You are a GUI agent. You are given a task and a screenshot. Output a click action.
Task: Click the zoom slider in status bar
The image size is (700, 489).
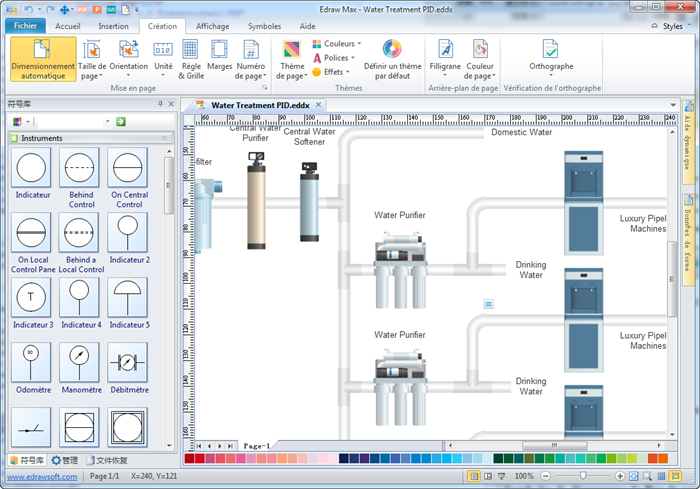(x=584, y=477)
